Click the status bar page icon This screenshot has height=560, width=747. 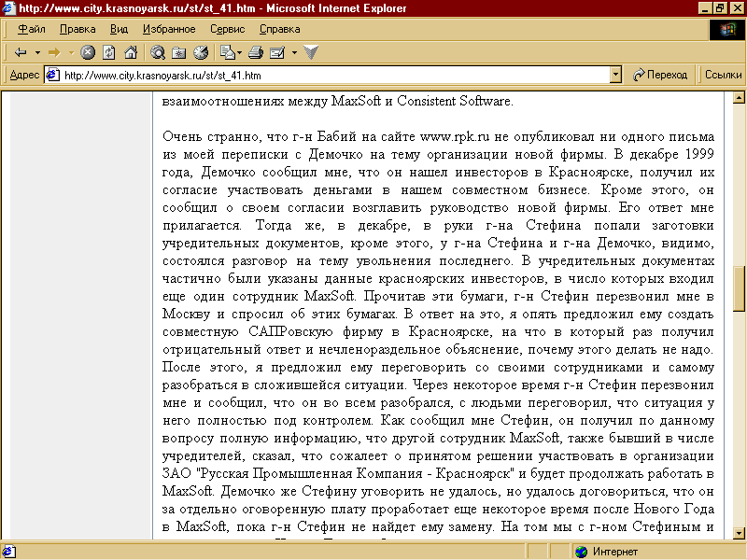(9, 552)
